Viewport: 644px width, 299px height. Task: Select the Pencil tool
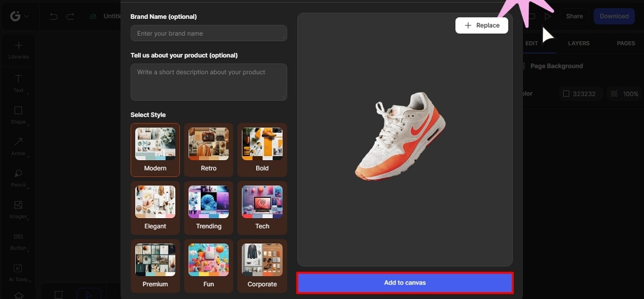pos(18,179)
